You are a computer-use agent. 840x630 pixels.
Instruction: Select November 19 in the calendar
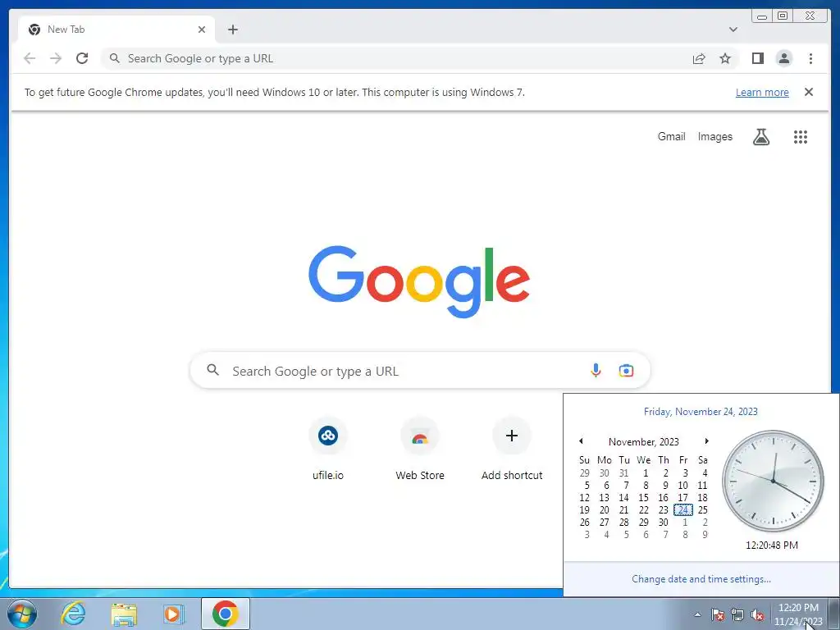(584, 509)
